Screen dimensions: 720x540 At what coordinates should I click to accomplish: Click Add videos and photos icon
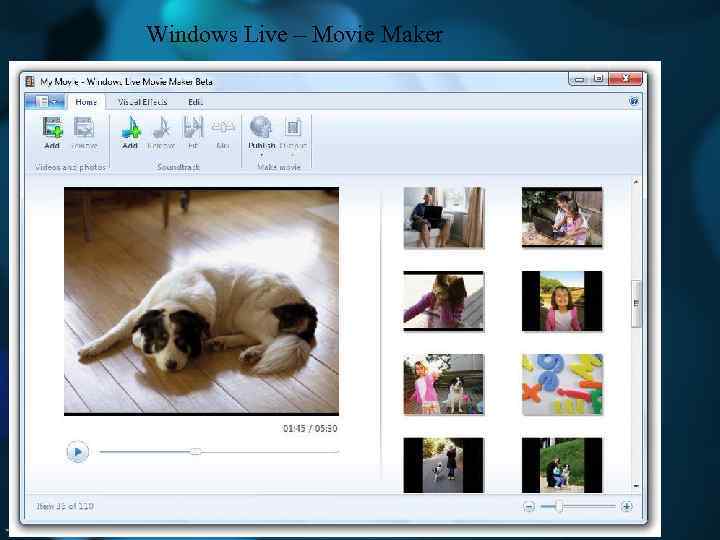52,128
